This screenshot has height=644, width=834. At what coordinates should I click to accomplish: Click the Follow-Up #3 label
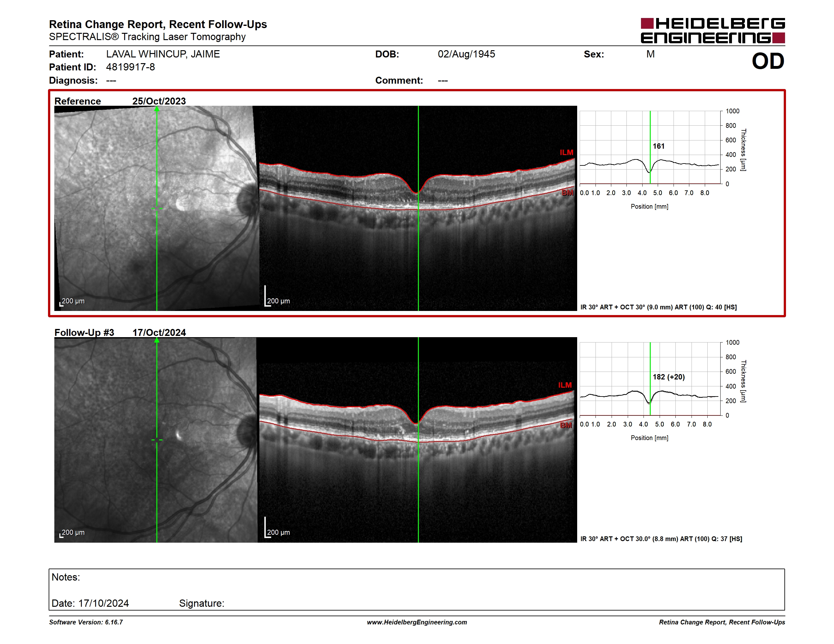point(84,332)
